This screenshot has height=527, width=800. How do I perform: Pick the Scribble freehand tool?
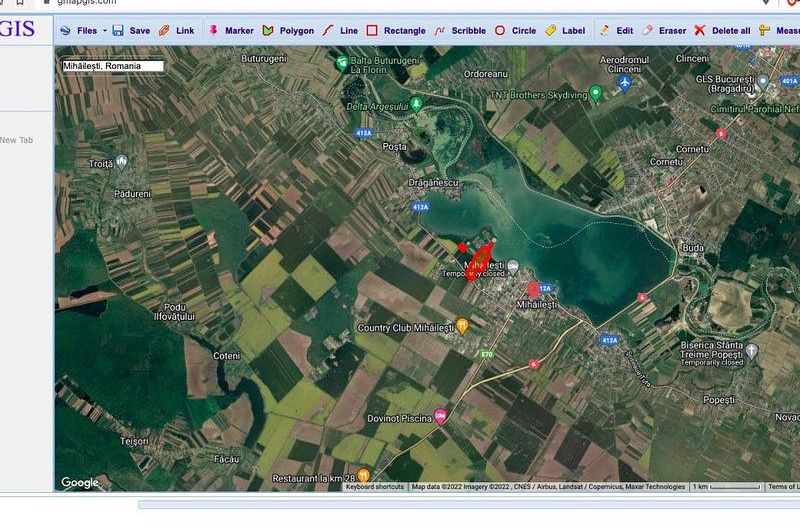click(460, 31)
